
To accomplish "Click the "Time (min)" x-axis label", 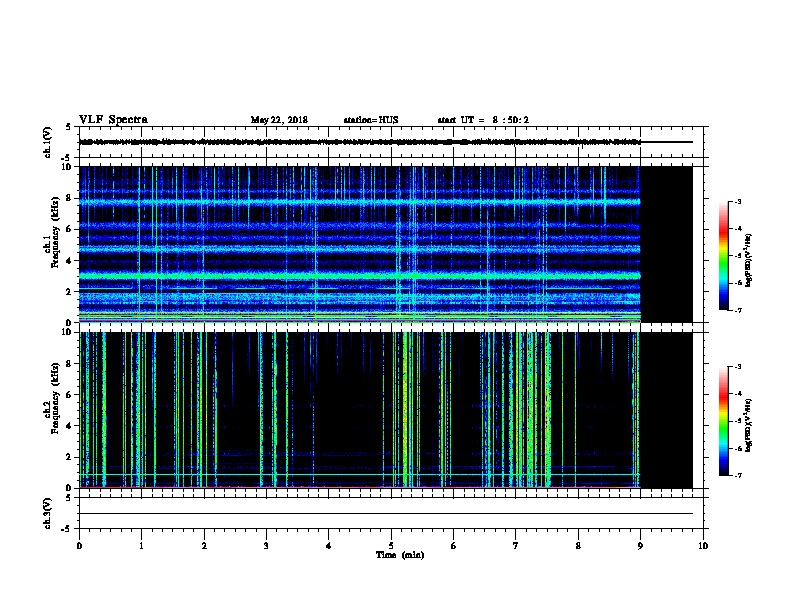I will (400, 555).
